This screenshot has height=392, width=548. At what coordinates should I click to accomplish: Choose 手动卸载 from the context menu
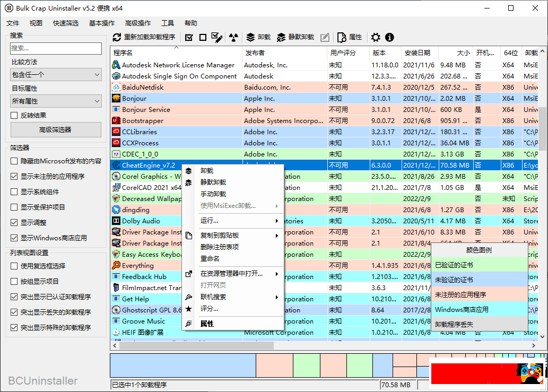click(x=233, y=194)
